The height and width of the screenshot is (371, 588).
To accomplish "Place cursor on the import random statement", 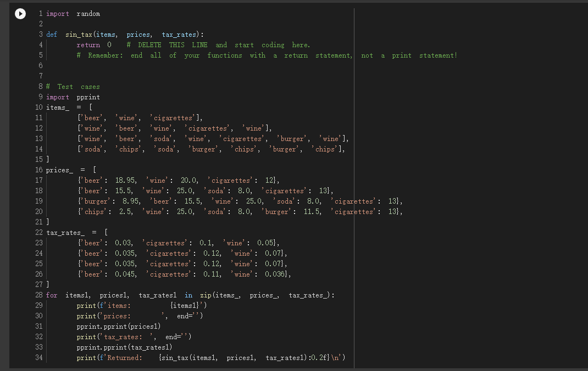I will 74,13.
